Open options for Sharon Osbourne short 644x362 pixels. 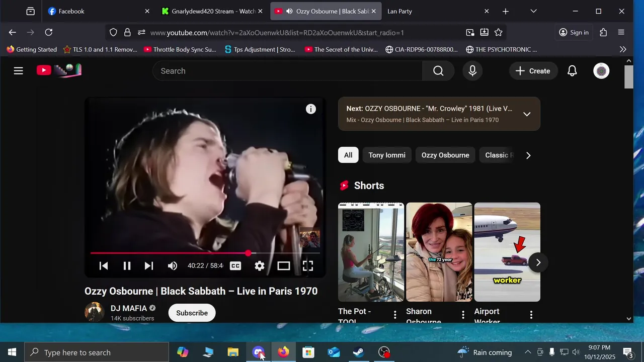pos(463,315)
